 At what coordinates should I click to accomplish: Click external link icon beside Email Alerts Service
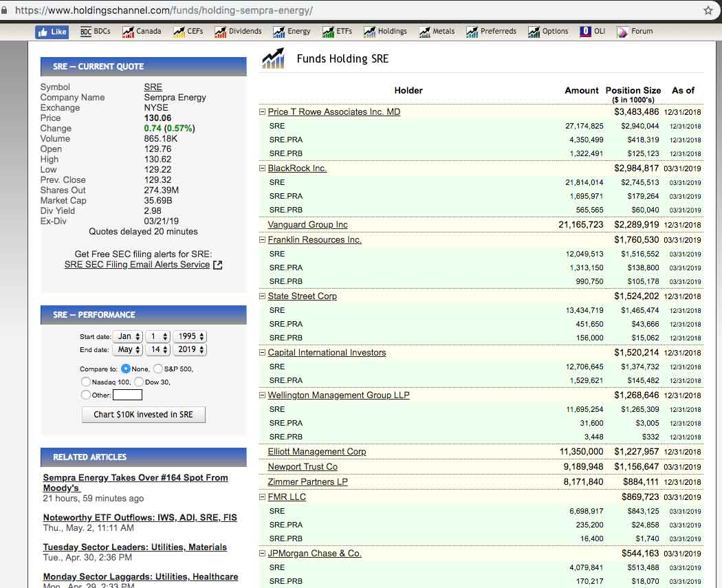(218, 265)
